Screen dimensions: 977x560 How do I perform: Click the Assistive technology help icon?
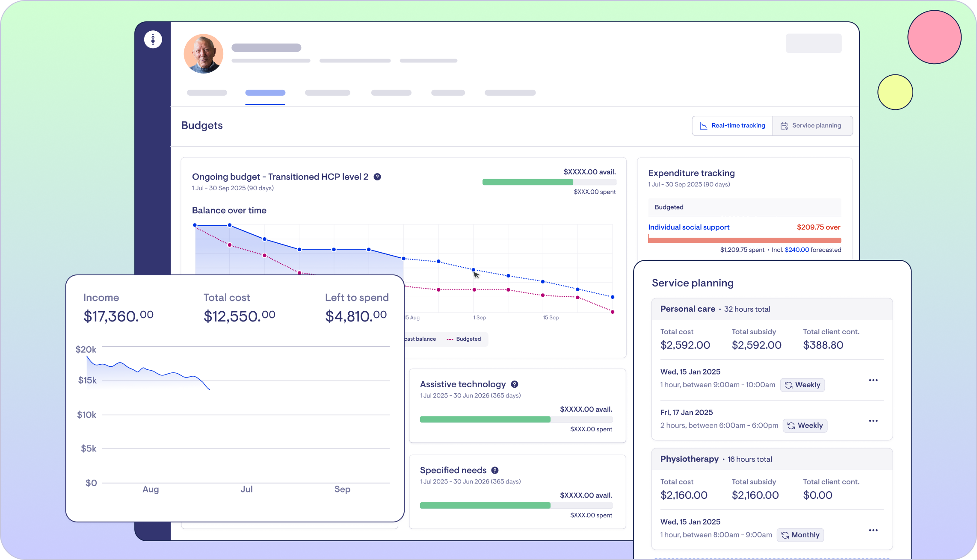pos(515,384)
